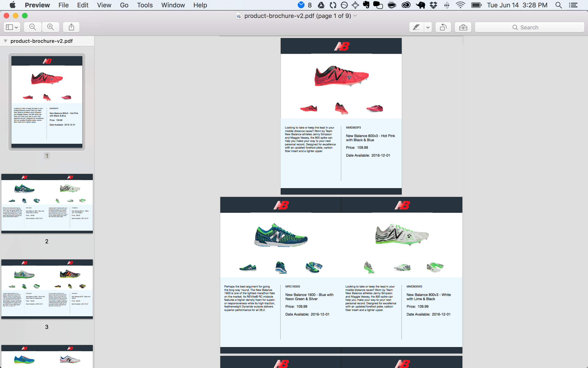The image size is (588, 368).
Task: Open the View menu
Action: tap(104, 5)
